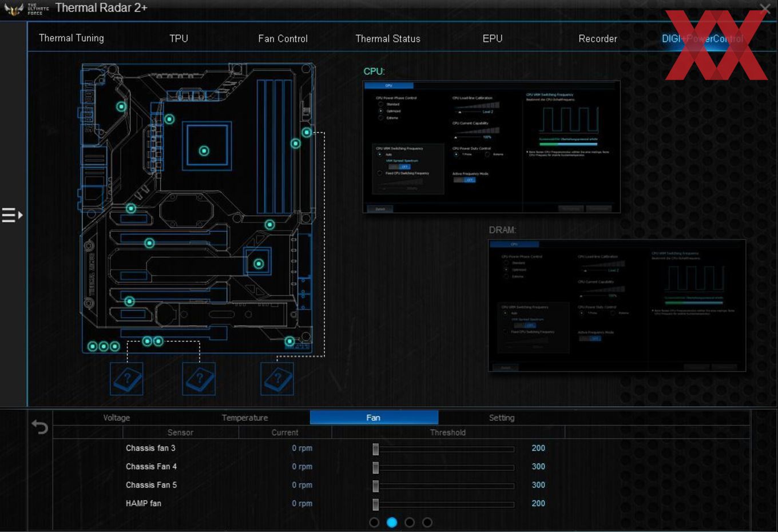Go to fourth page dot of sensor list
Image resolution: width=778 pixels, height=532 pixels.
pos(427,522)
